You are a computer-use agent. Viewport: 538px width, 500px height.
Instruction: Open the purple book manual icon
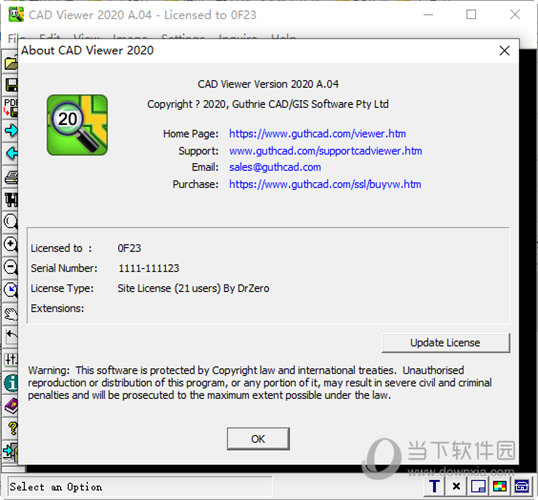pos(11,406)
